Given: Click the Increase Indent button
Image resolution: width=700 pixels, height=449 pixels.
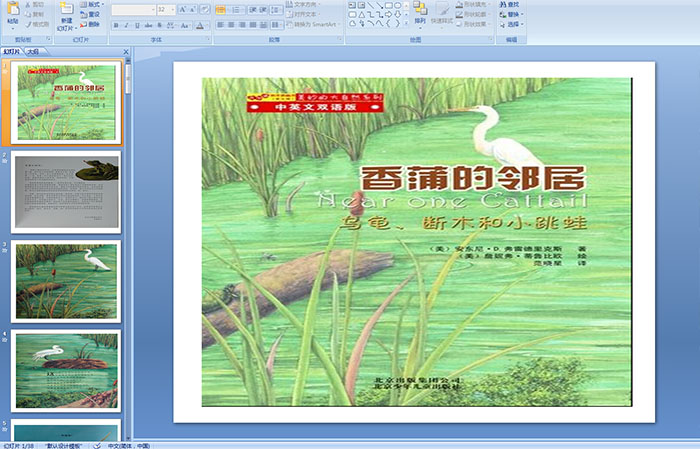Looking at the screenshot, I should click(263, 9).
